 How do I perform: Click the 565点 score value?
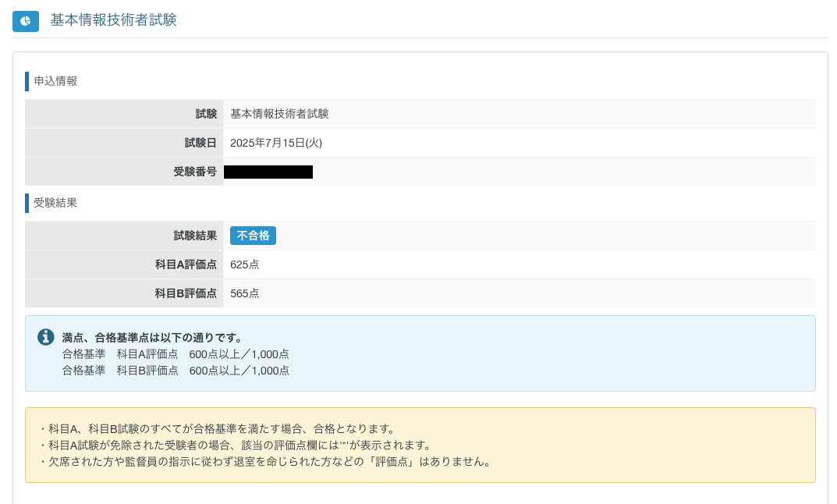click(244, 293)
